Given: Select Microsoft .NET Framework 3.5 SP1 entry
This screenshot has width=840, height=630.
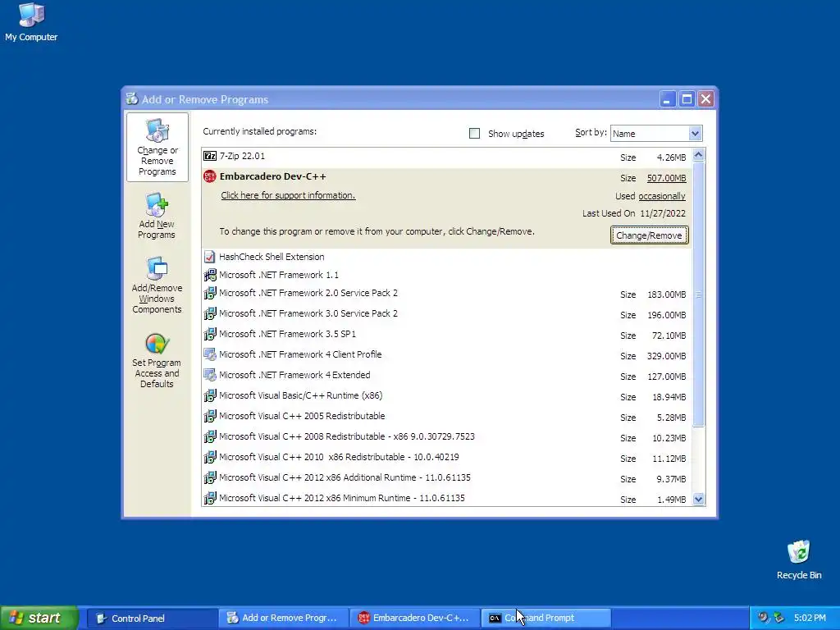Looking at the screenshot, I should (447, 335).
